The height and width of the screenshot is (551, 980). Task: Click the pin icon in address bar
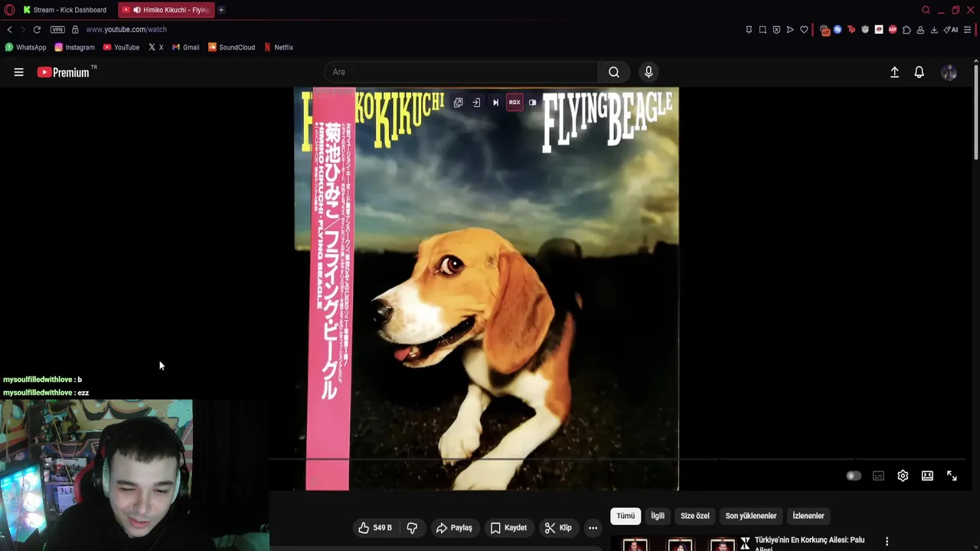(x=749, y=30)
